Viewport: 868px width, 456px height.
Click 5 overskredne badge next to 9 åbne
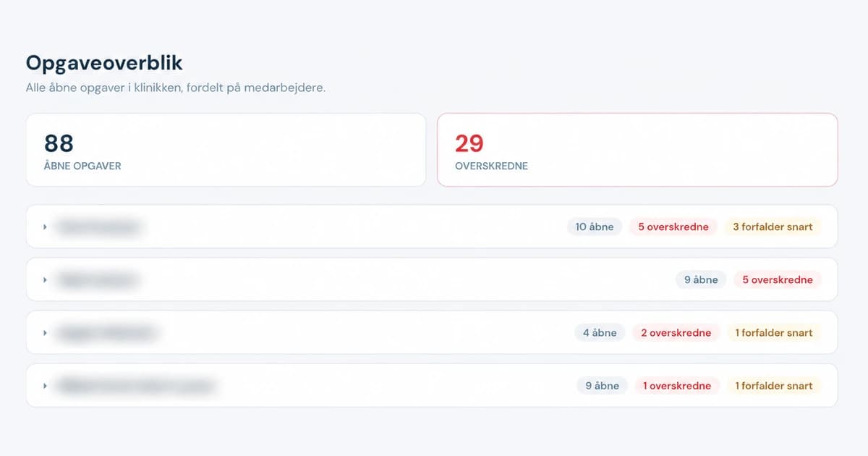778,279
